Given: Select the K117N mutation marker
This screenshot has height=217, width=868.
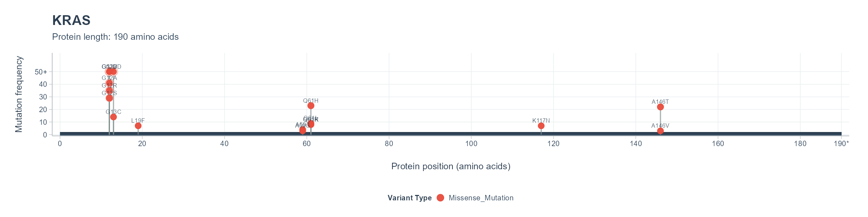Looking at the screenshot, I should [x=541, y=126].
